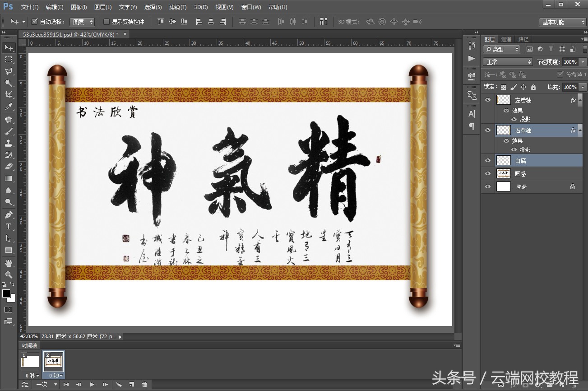588x391 pixels.
Task: Select the Move tool
Action: click(9, 47)
